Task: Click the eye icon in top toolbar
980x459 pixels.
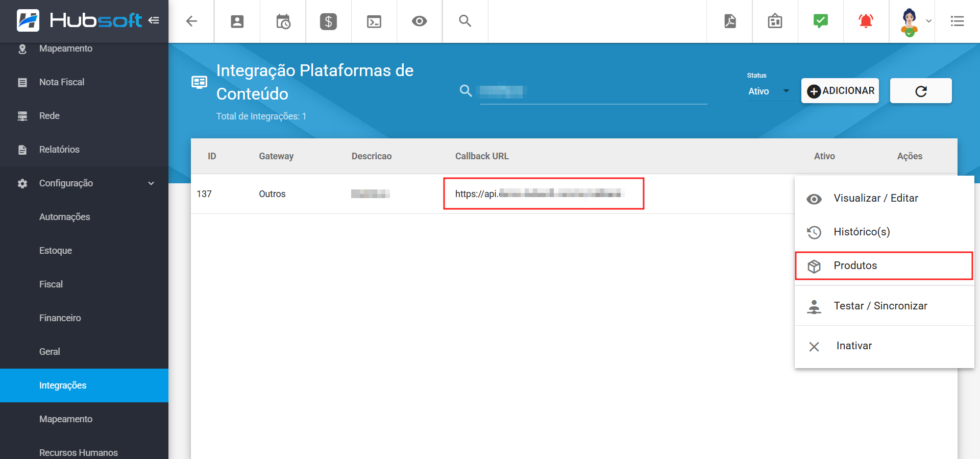Action: click(x=420, y=21)
